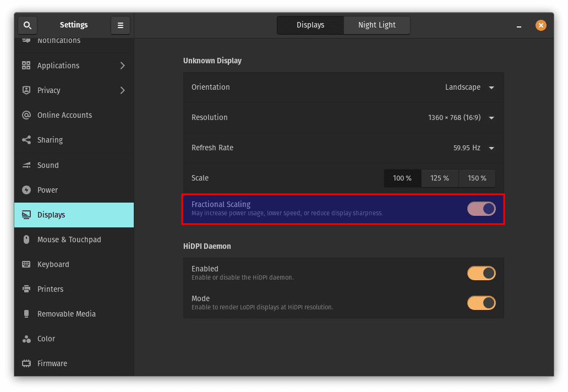This screenshot has height=392, width=568.
Task: Set scale to 150 %
Action: click(477, 178)
